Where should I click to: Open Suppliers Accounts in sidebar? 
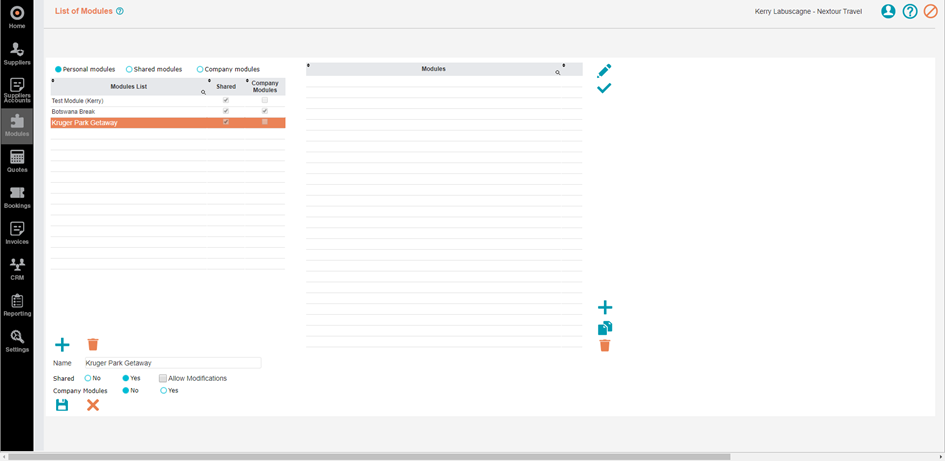click(x=17, y=90)
